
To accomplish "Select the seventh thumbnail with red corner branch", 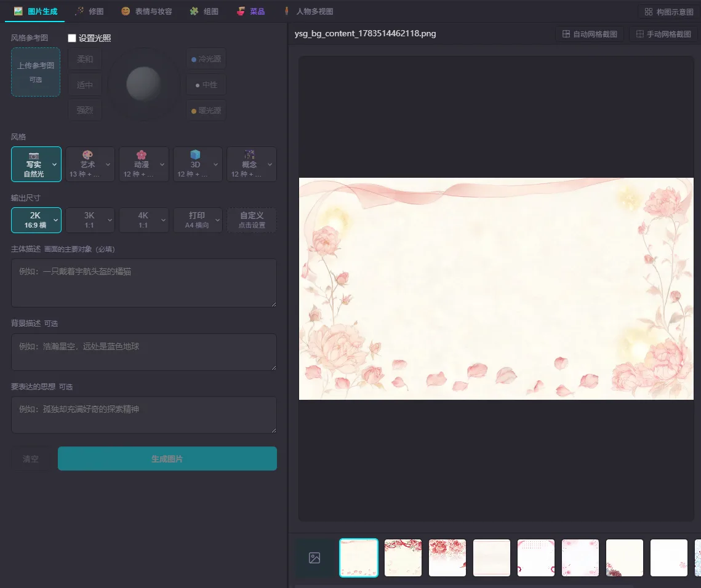I will (x=625, y=558).
